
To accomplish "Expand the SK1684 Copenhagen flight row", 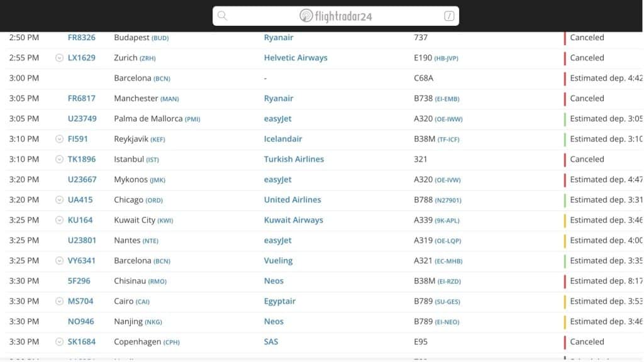I will (x=60, y=342).
